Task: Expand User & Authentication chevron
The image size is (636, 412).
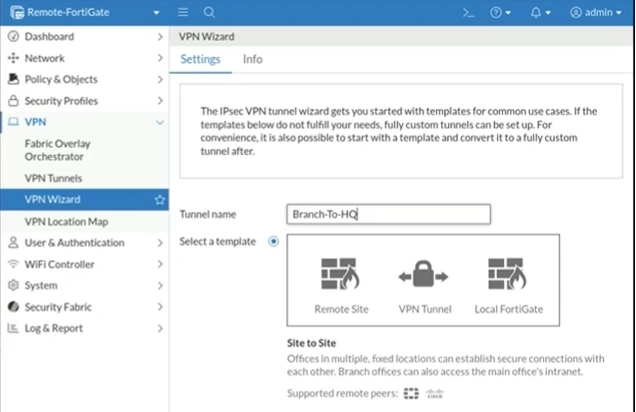Action: click(160, 243)
